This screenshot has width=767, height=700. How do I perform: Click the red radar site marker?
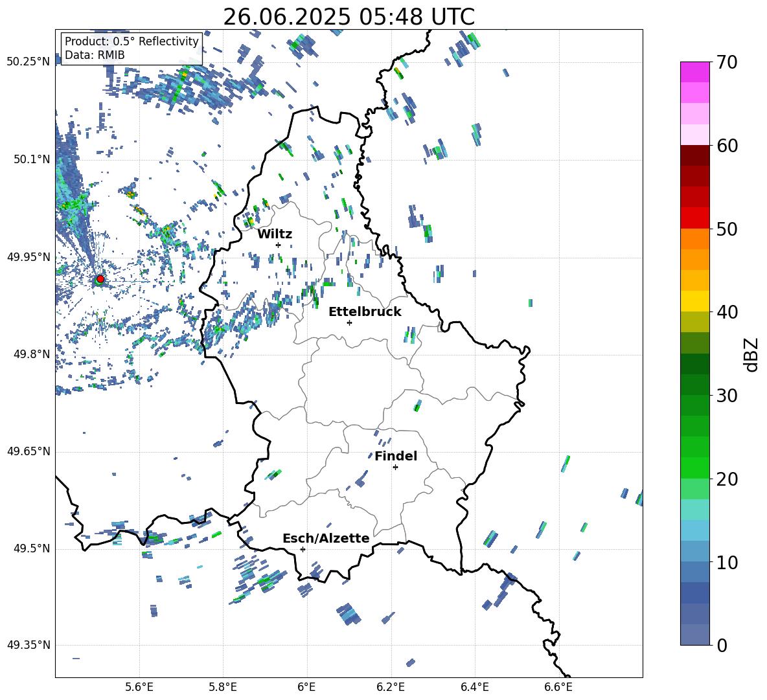pyautogui.click(x=100, y=279)
